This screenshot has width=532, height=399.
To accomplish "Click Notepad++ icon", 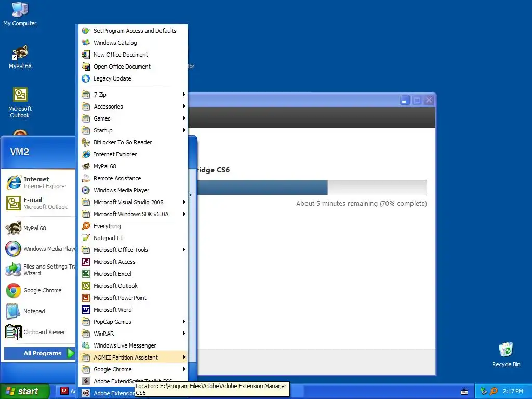I will (x=86, y=238).
